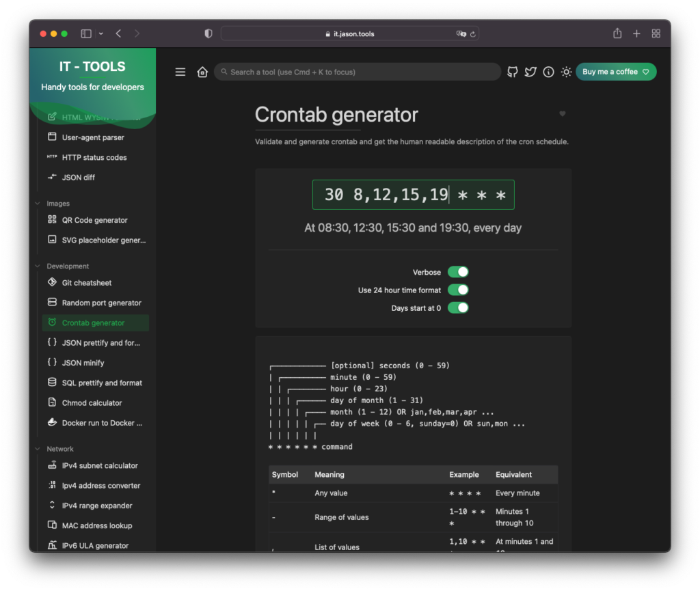
Task: Add Crontab generator to favorites heart
Action: click(563, 113)
